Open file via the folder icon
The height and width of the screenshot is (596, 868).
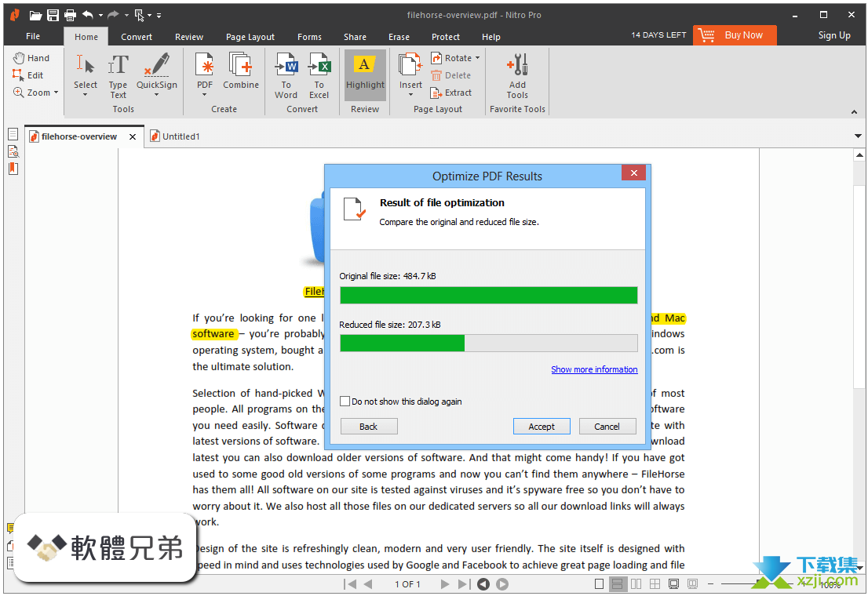coord(35,15)
